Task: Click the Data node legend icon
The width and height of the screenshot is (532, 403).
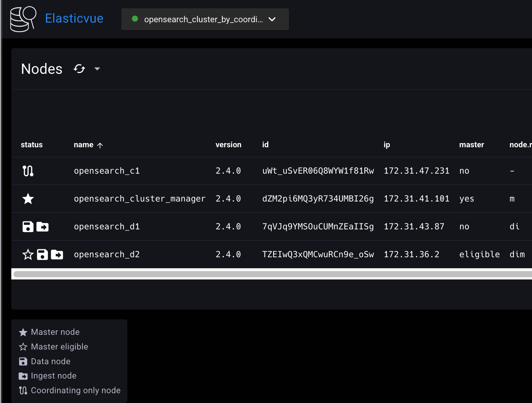Action: 23,362
